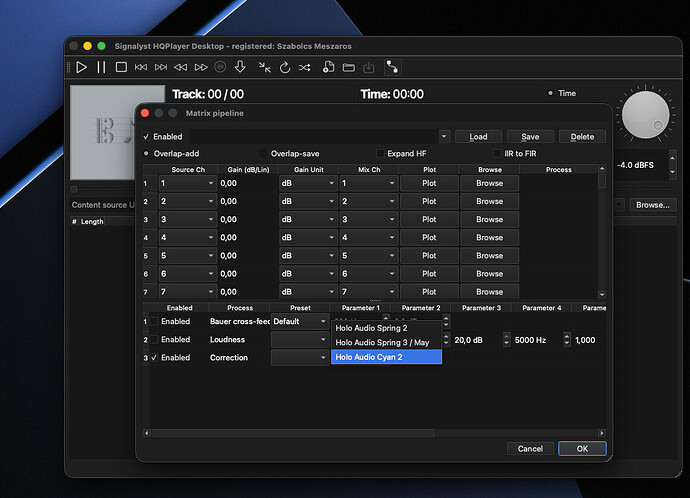Click the Load button
Screen dimensions: 690x498
coord(478,137)
